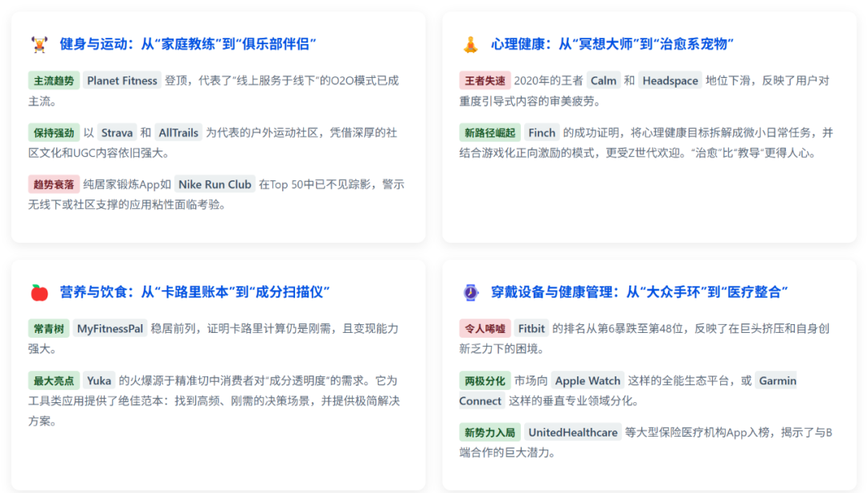868x493 pixels.
Task: Select the Planet Fitness app chip
Action: [122, 80]
